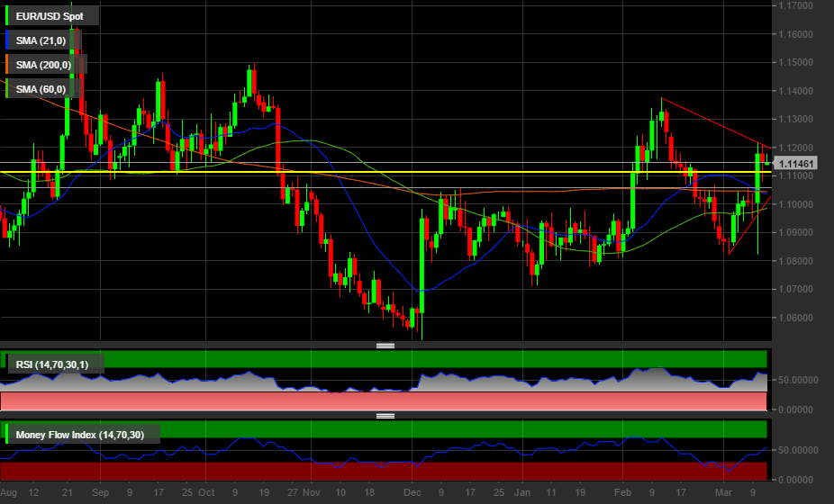The height and width of the screenshot is (504, 834).
Task: Click the current price tag 1.11461
Action: (x=796, y=164)
